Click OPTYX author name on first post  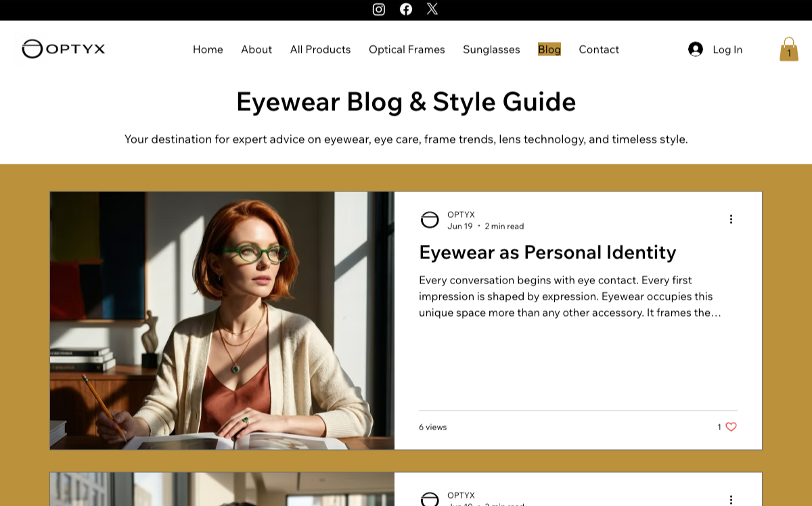click(461, 214)
